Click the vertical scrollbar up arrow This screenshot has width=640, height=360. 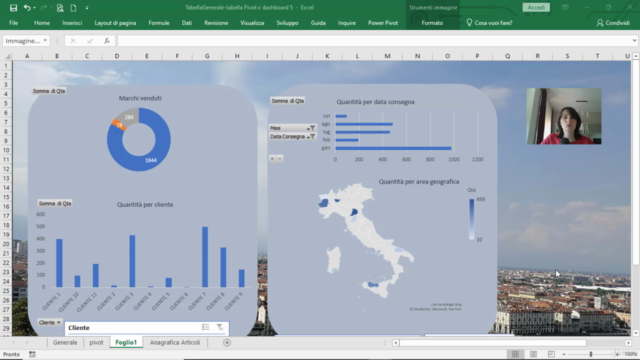tap(636, 56)
